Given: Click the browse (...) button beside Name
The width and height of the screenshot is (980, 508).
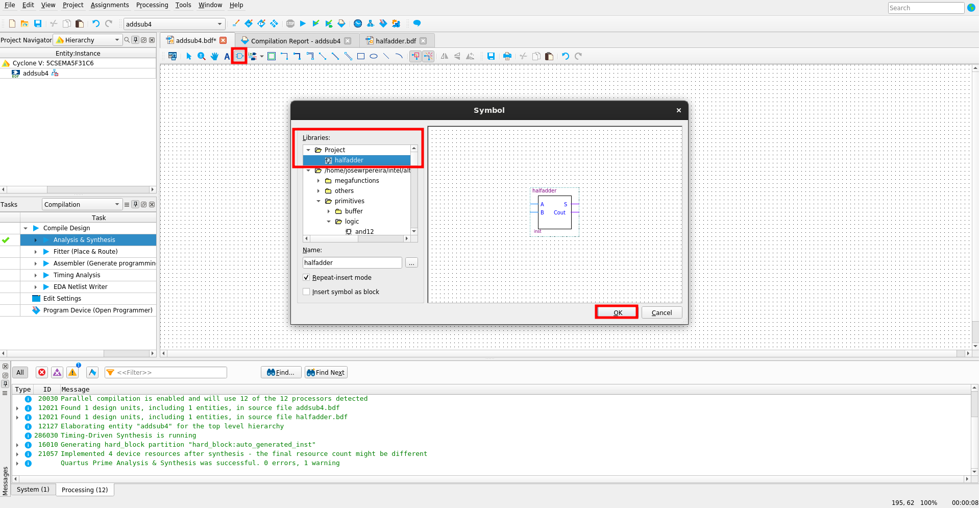Looking at the screenshot, I should (411, 263).
